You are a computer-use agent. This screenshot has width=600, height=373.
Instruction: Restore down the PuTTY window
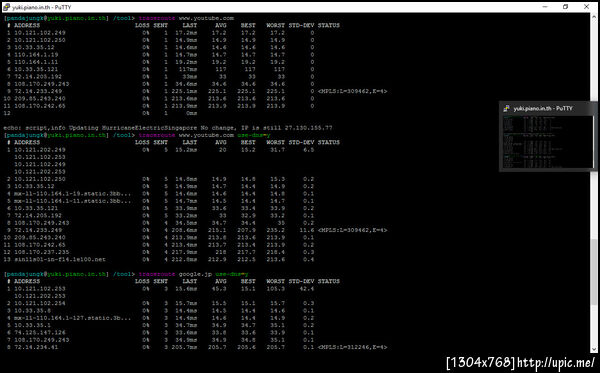[566, 7]
